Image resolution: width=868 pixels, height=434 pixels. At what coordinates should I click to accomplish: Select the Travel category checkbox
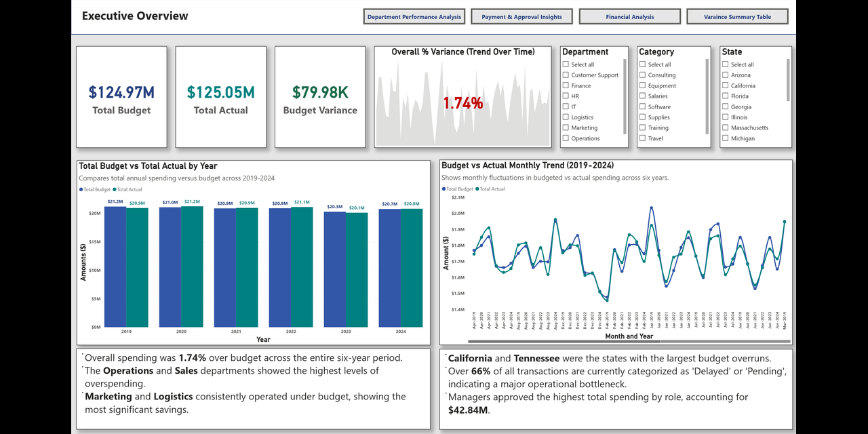(642, 138)
